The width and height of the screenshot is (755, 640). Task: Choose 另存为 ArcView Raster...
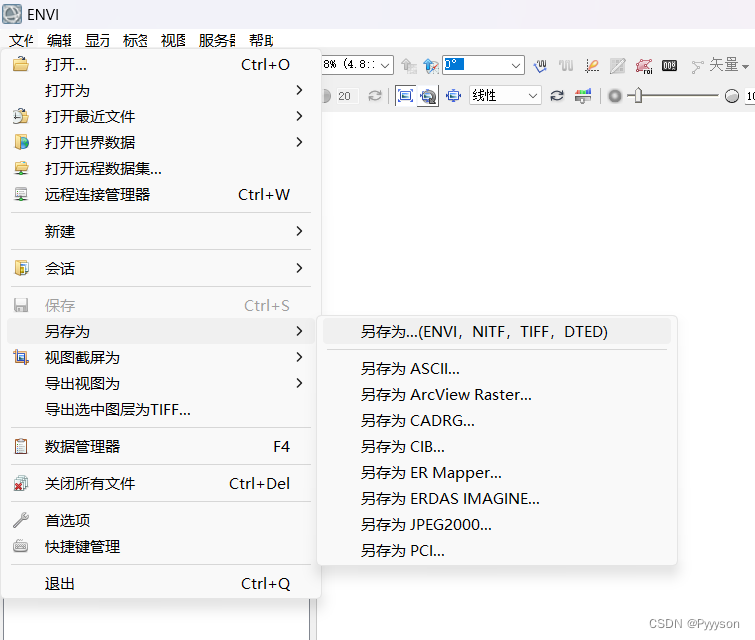497,394
